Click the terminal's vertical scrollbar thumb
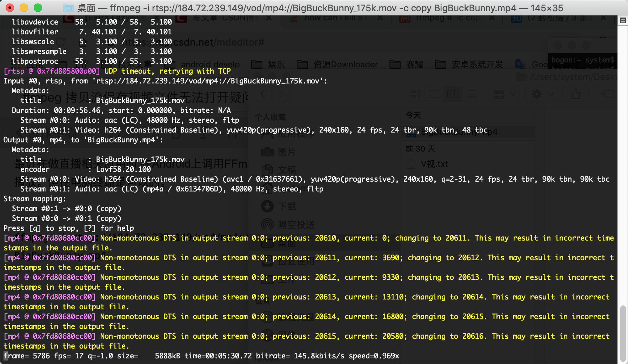The width and height of the screenshot is (628, 364). coord(623,333)
